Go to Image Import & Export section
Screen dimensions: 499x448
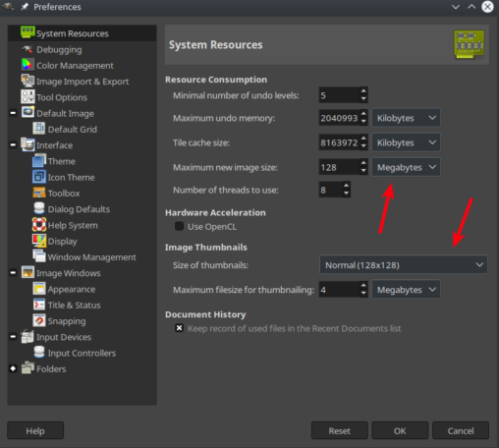pyautogui.click(x=83, y=82)
